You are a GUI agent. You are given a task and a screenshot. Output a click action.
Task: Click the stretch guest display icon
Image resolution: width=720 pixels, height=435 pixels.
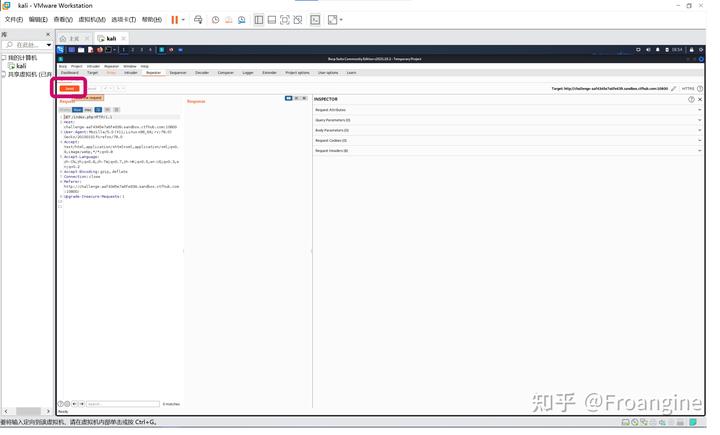332,20
